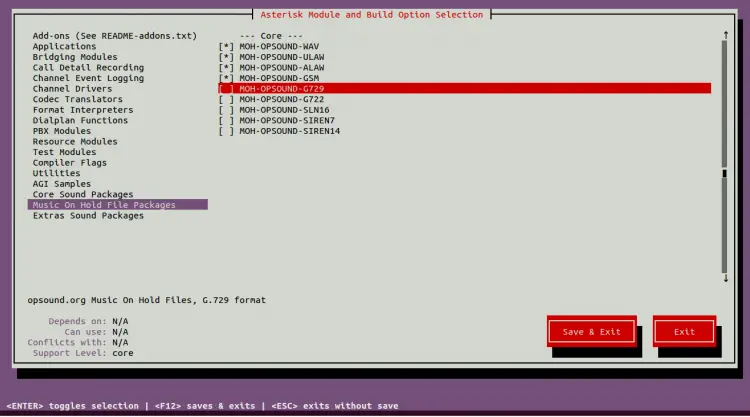Select AGI Samples category

tap(62, 184)
